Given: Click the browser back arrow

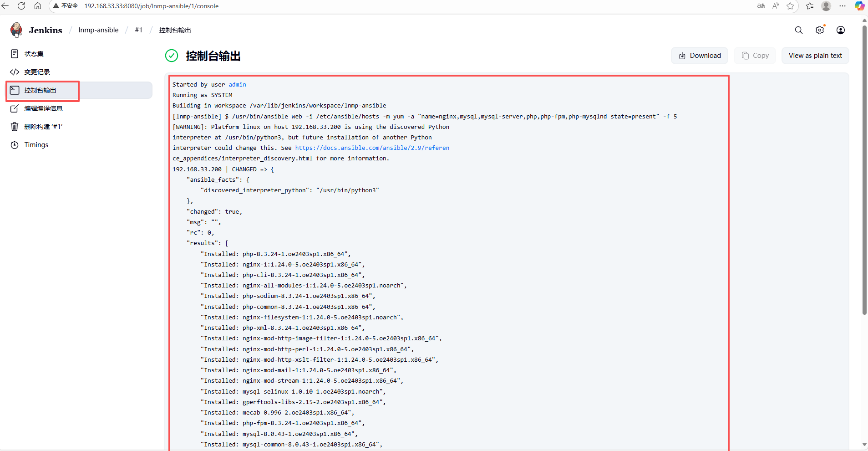Looking at the screenshot, I should click(x=5, y=6).
